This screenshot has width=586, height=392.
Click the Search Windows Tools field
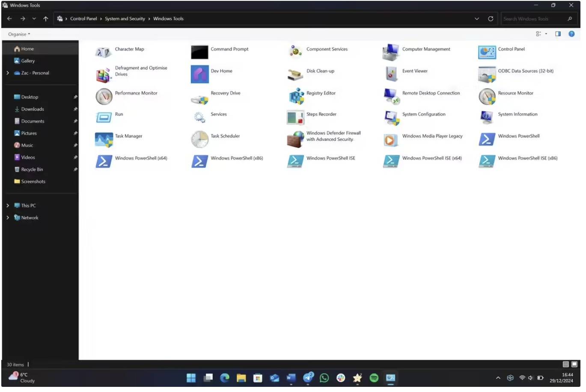coord(532,19)
